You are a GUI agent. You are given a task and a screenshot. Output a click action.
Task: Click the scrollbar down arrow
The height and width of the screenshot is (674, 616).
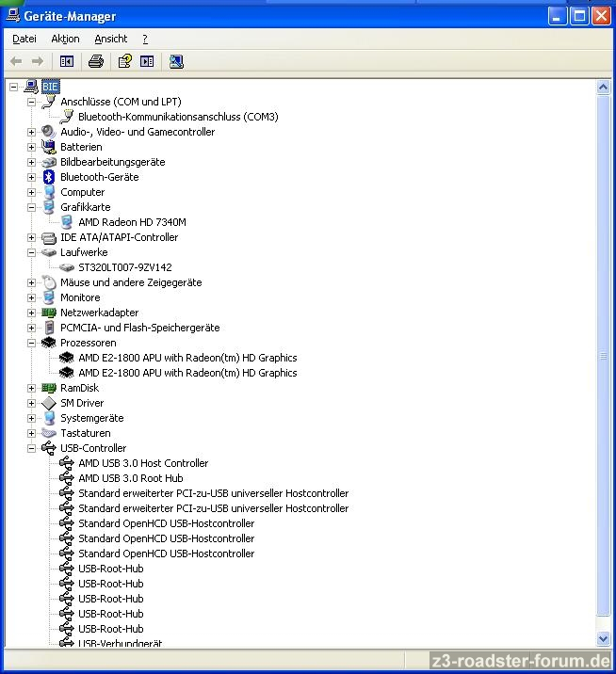tap(604, 637)
